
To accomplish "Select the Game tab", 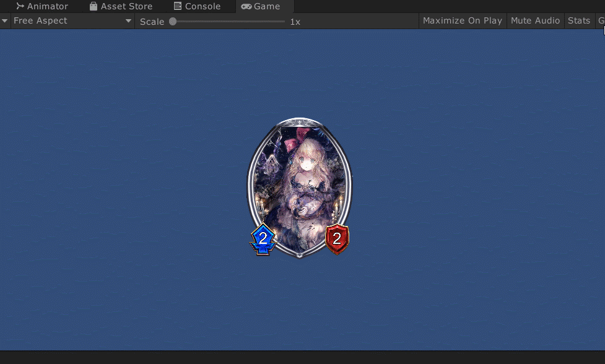I will pyautogui.click(x=264, y=6).
